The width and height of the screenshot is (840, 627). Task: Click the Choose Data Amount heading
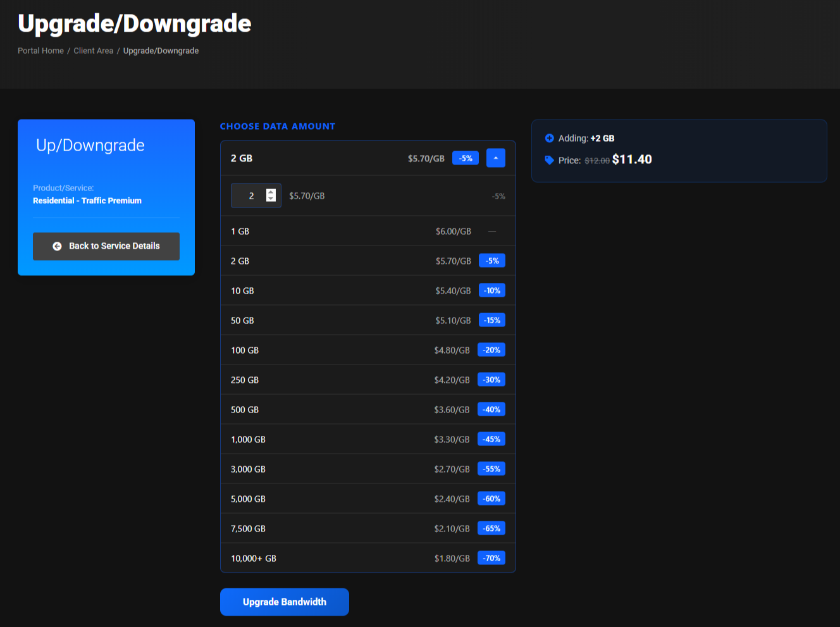(278, 127)
